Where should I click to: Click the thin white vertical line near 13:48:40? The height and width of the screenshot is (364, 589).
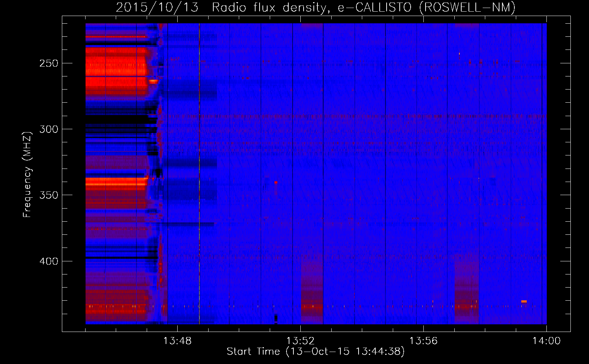click(x=199, y=174)
